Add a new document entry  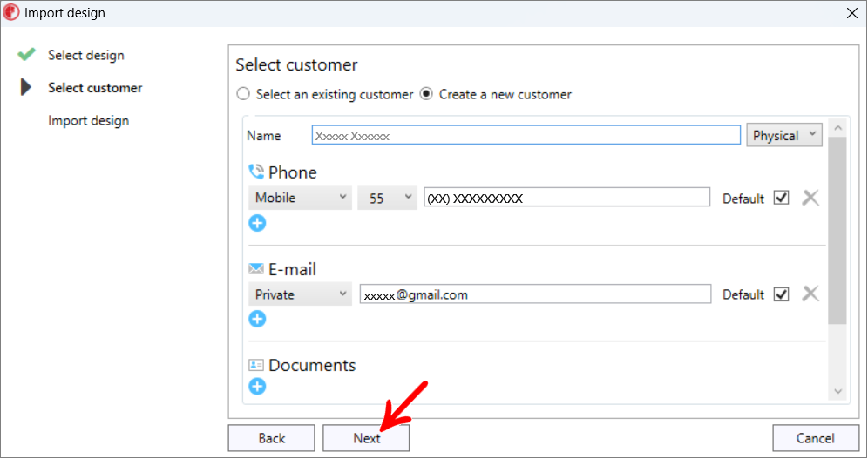257,386
